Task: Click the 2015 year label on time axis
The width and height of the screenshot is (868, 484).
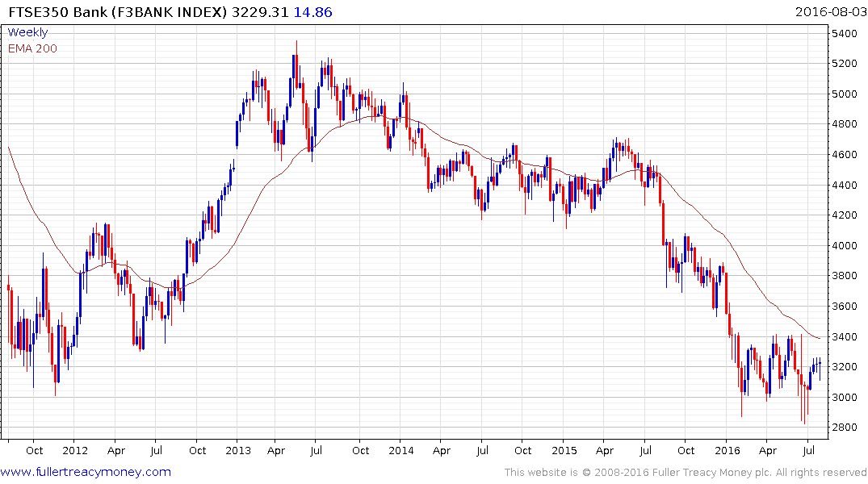Action: [564, 450]
